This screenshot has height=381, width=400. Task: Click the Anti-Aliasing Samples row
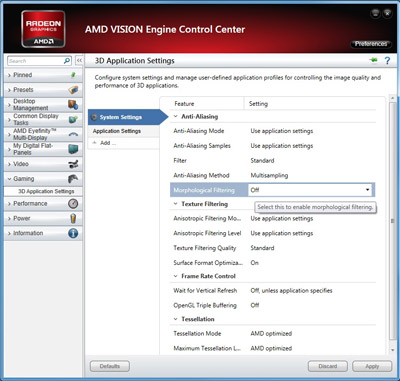point(272,146)
